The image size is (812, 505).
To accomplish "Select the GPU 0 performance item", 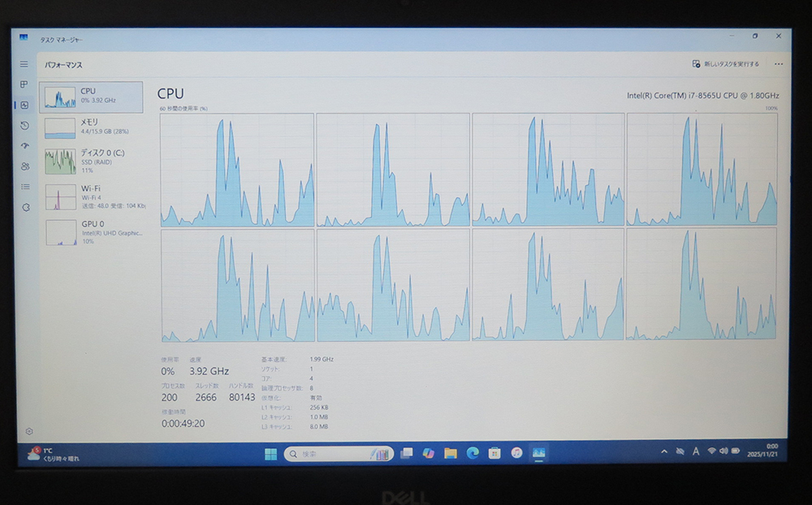I will [x=95, y=232].
